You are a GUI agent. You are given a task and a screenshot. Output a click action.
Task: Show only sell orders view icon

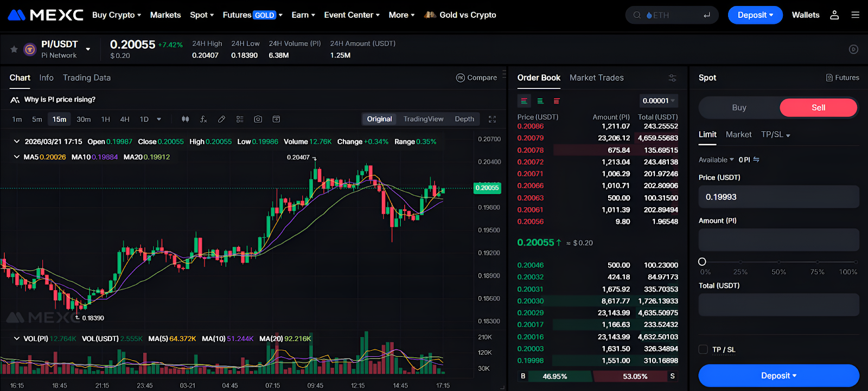[x=557, y=101]
